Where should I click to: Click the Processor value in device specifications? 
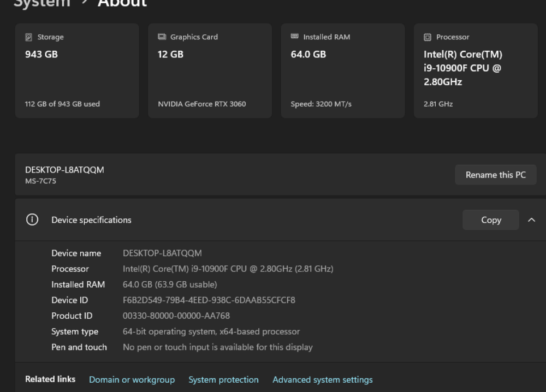(x=228, y=269)
